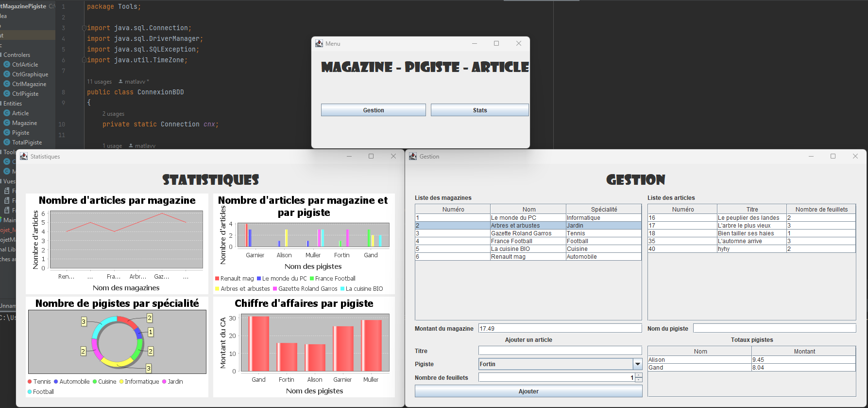The width and height of the screenshot is (868, 408).
Task: Select the 'Gazette Roland Garros' row
Action: point(528,233)
